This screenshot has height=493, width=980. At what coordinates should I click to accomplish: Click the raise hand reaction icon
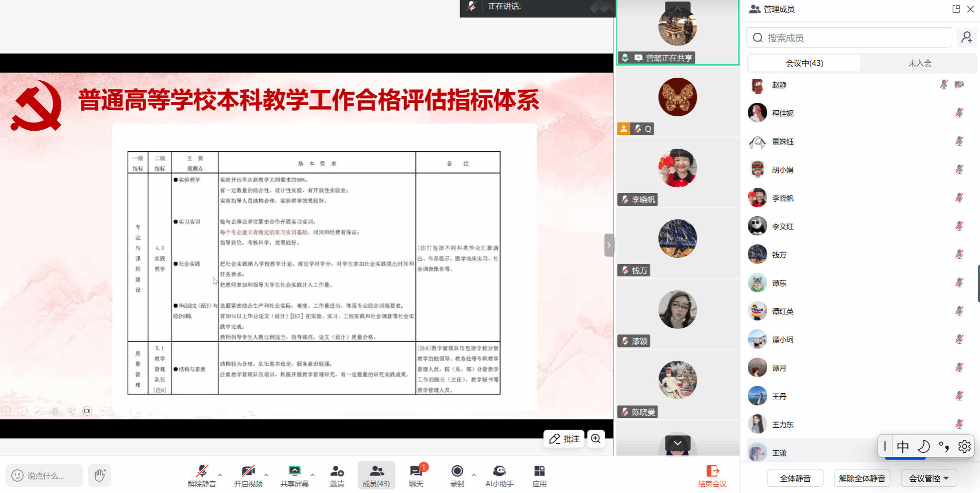[100, 475]
